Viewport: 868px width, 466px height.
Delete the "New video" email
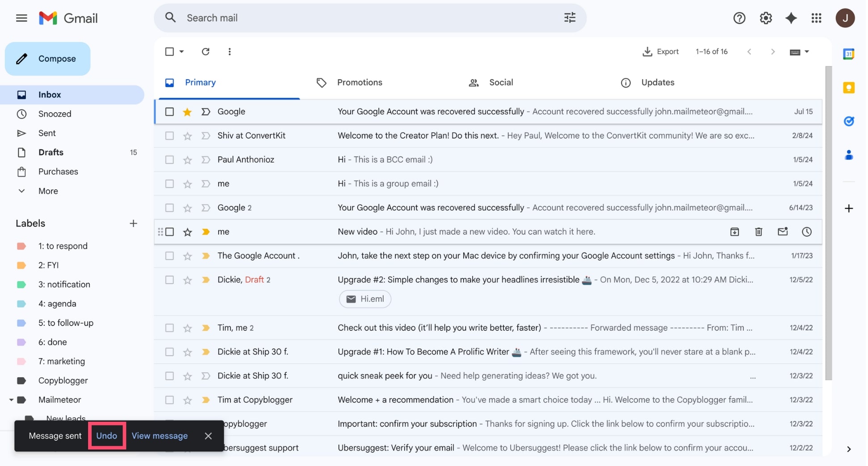click(x=758, y=231)
